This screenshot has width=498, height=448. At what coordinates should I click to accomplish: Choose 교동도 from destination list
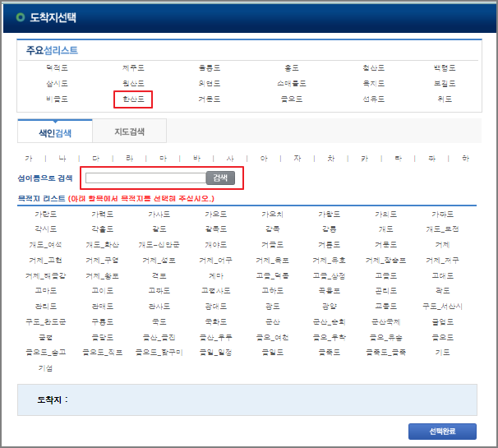tap(386, 307)
